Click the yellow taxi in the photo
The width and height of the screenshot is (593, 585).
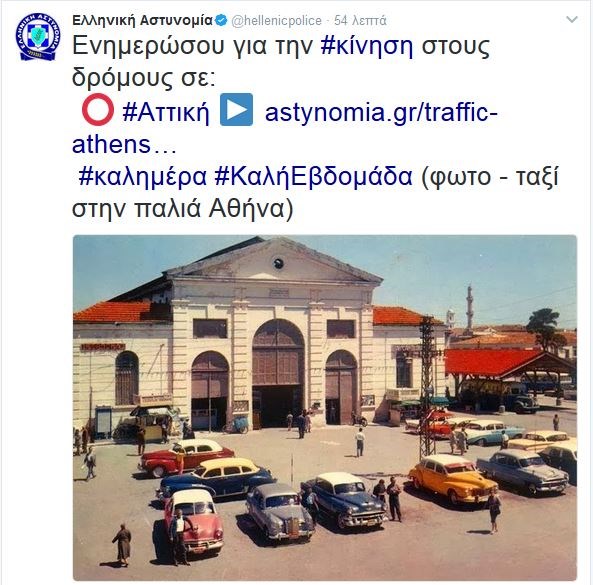452,477
